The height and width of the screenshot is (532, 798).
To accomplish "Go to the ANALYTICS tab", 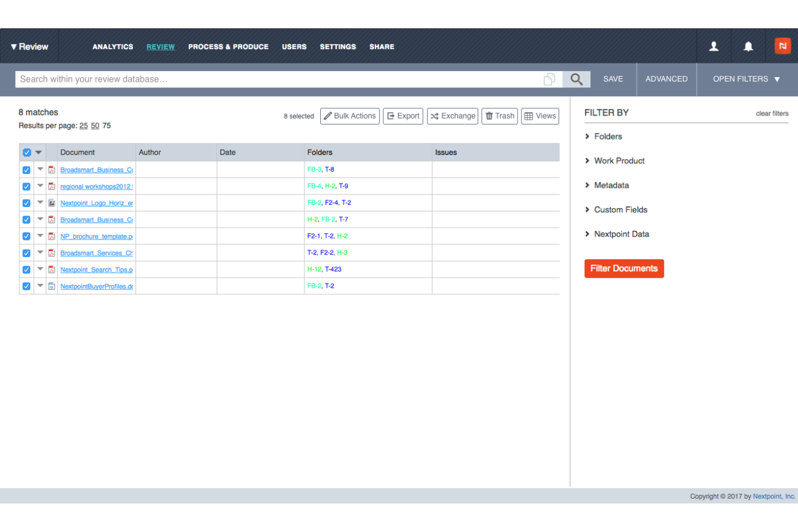I will pos(113,47).
